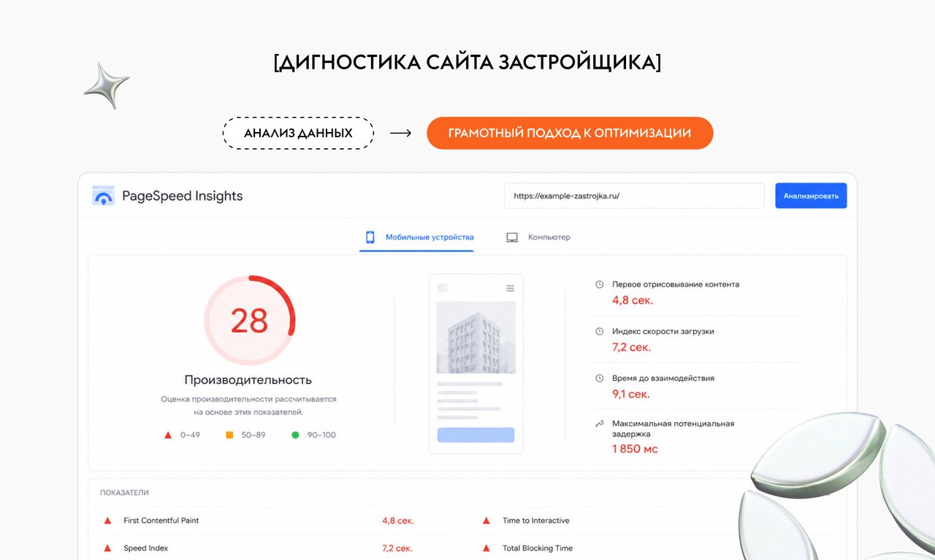The width and height of the screenshot is (935, 560).
Task: Click the red triangle beside Speed Index
Action: 107,548
